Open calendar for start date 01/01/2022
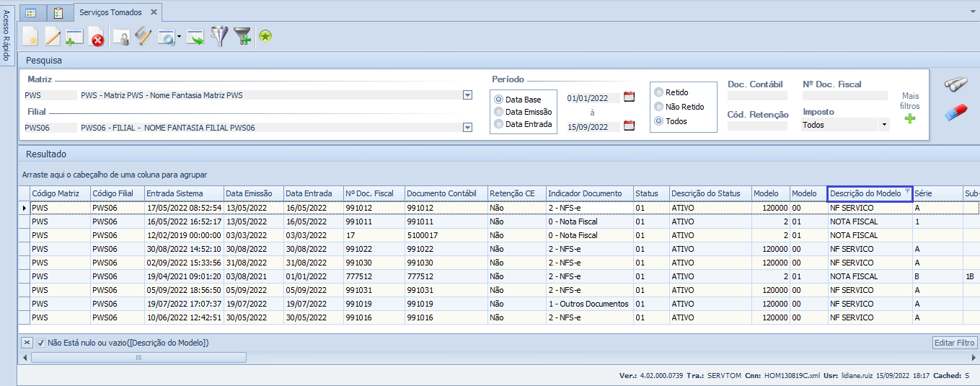Screen dimensions: 980x386 pyautogui.click(x=629, y=97)
